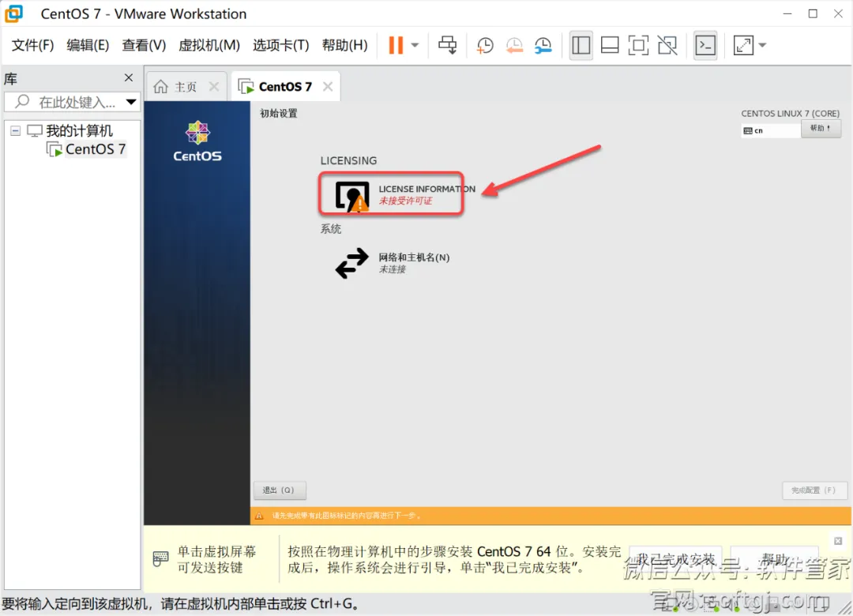Screen dimensions: 853x616
Task: Open the library search dropdown arrow
Action: tap(131, 102)
